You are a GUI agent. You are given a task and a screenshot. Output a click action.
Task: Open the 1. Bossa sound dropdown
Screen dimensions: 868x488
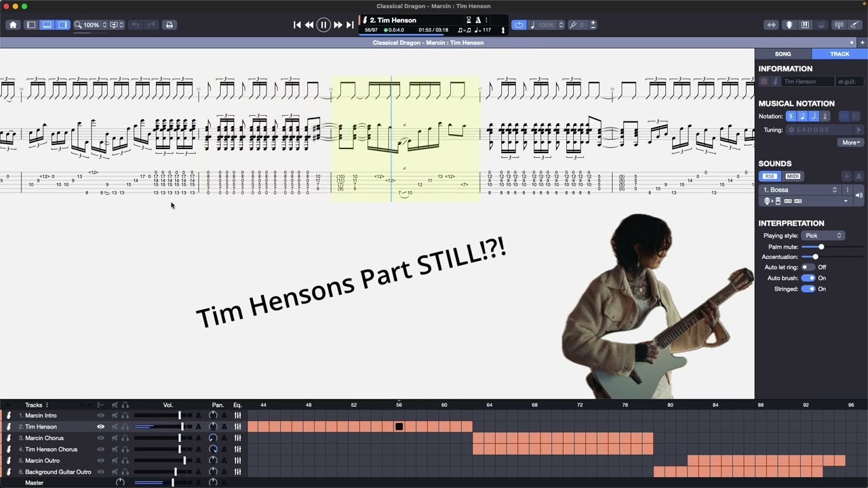point(800,190)
